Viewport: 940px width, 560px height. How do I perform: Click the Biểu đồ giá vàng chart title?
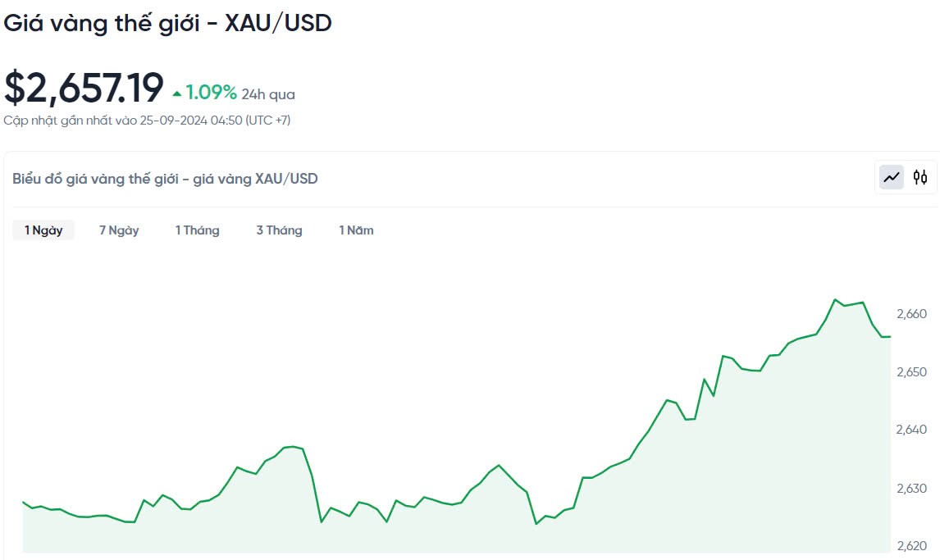(165, 179)
